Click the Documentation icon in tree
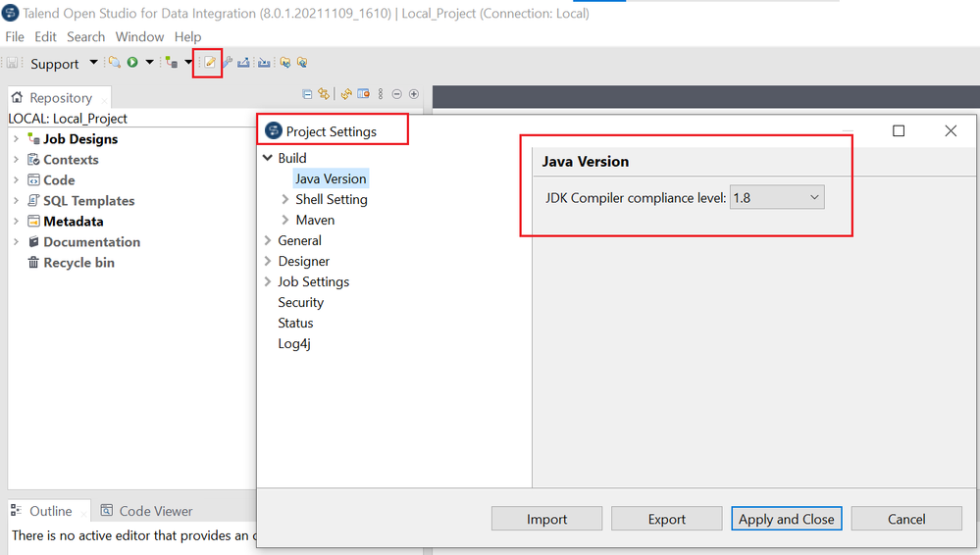 [33, 242]
